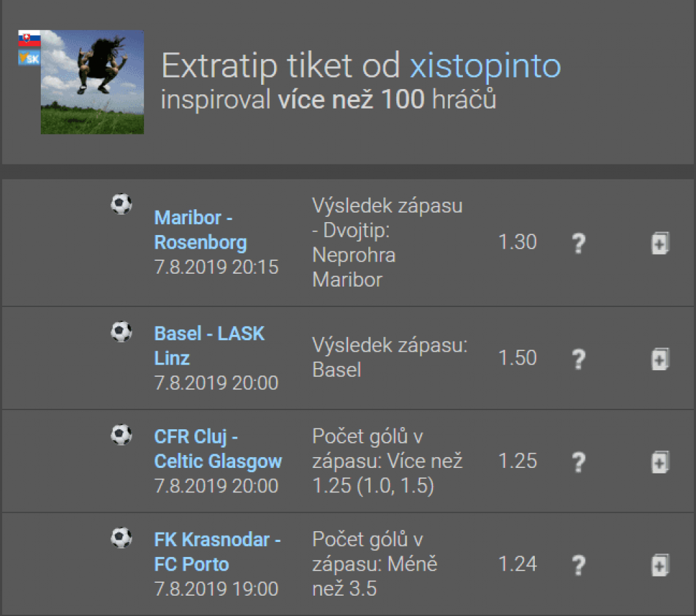Open Basel - LASK Linz match link
Image resolution: width=696 pixels, height=616 pixels.
click(209, 346)
